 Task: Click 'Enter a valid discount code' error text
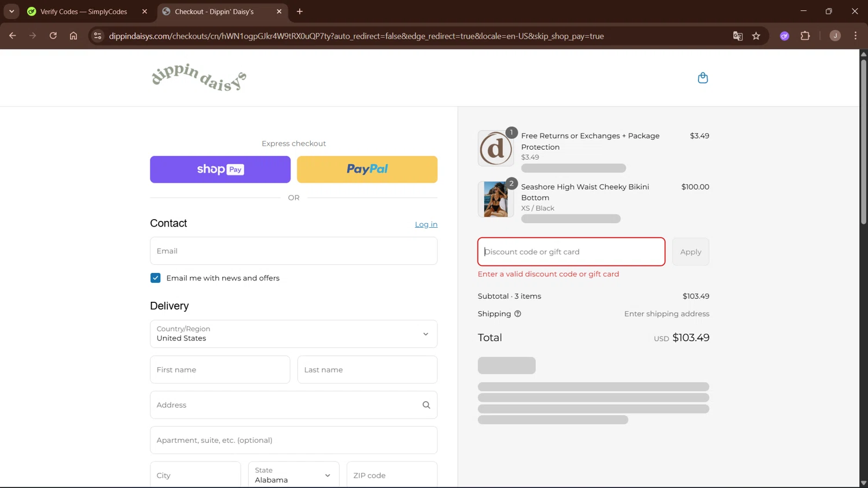pos(548,274)
